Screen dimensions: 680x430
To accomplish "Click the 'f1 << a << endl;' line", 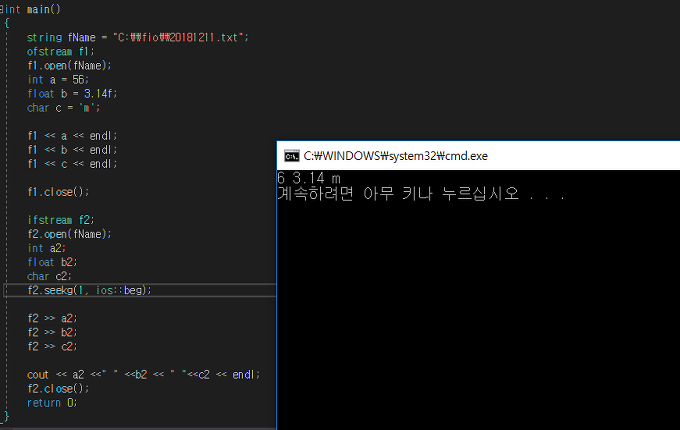I will (72, 136).
